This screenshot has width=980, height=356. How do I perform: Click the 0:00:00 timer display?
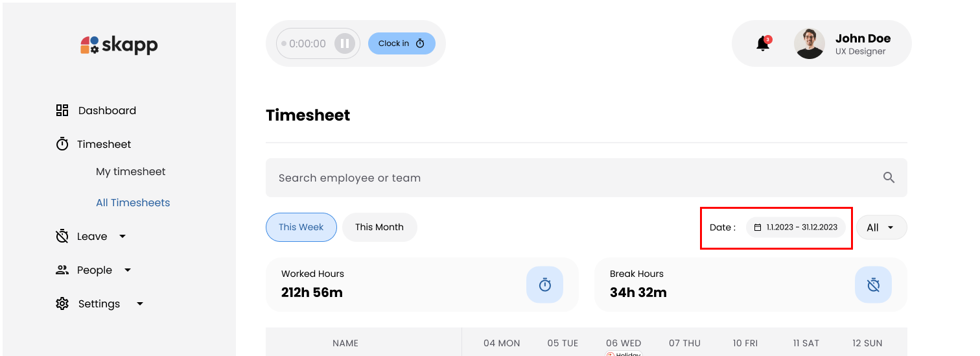click(x=307, y=43)
